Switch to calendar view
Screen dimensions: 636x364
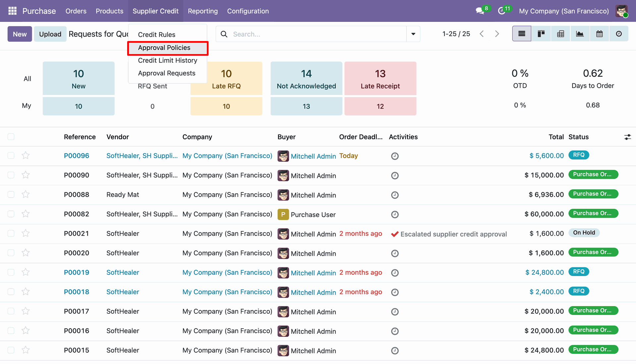[600, 34]
